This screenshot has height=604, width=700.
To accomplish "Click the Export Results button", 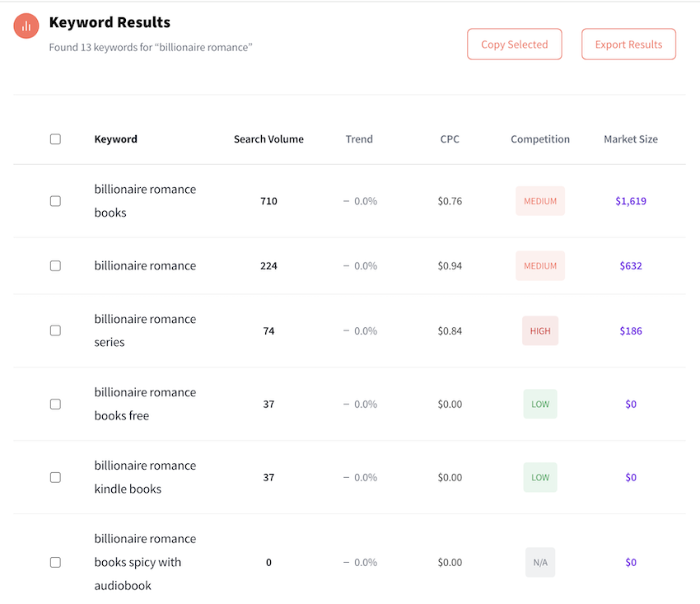I will coord(628,44).
